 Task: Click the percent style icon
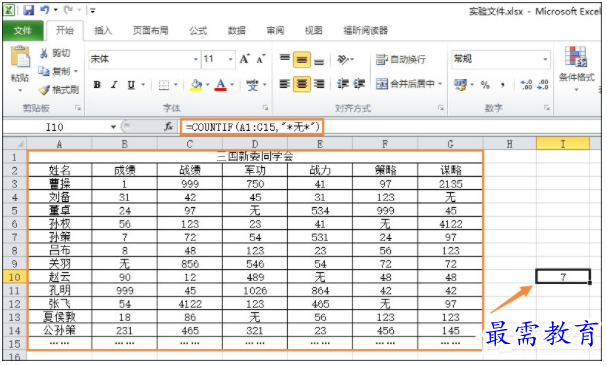point(485,84)
